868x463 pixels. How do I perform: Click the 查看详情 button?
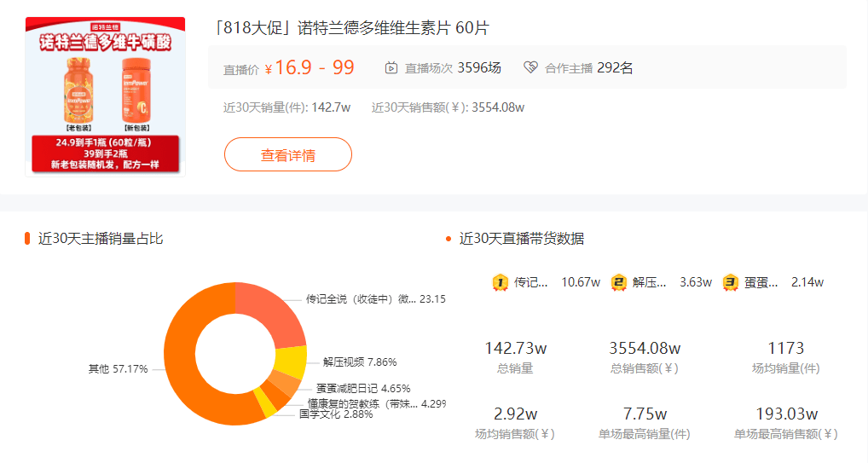pos(288,154)
